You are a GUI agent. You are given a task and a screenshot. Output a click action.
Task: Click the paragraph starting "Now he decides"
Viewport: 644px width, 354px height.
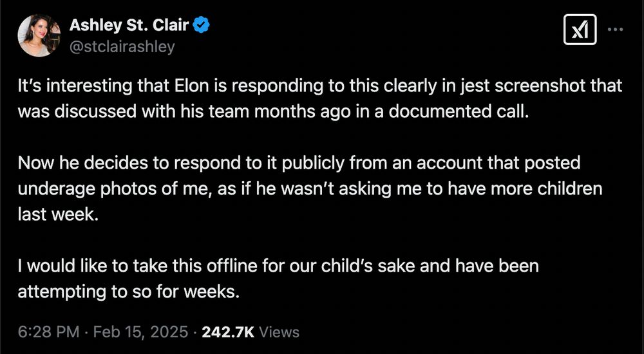tap(310, 189)
